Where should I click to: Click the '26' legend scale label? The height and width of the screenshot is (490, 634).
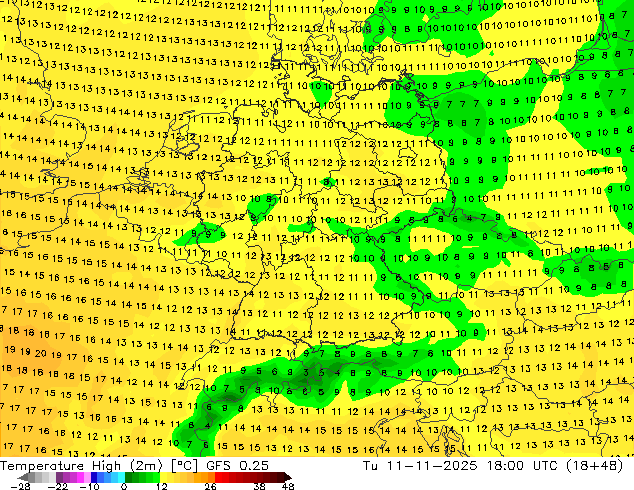pyautogui.click(x=210, y=486)
